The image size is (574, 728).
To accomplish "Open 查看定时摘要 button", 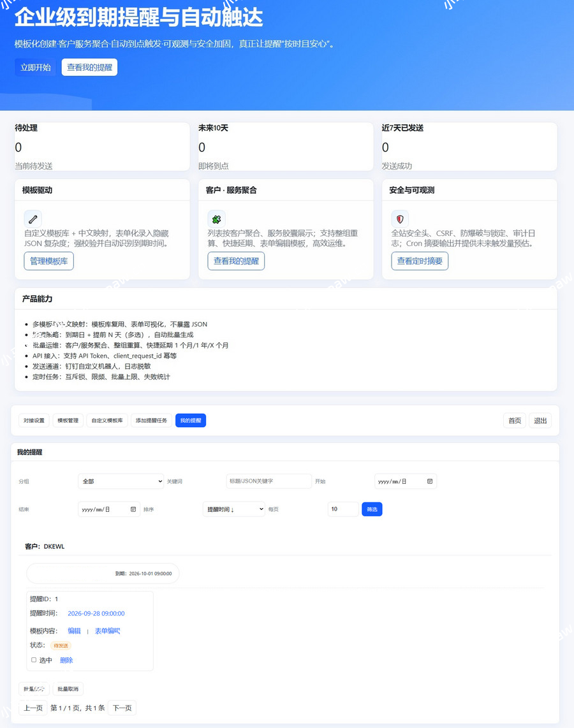I will [420, 261].
